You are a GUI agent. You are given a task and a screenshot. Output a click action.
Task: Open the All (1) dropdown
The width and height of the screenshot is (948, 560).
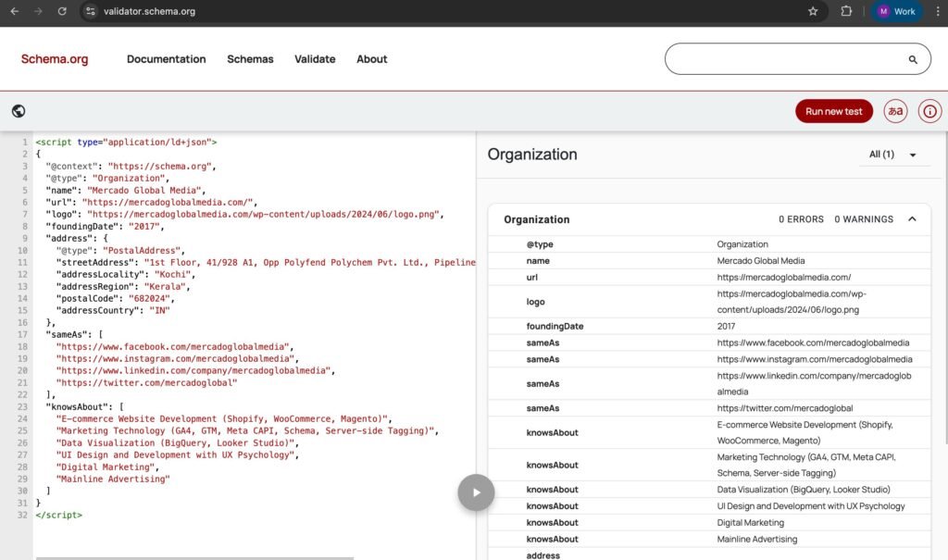pos(893,155)
